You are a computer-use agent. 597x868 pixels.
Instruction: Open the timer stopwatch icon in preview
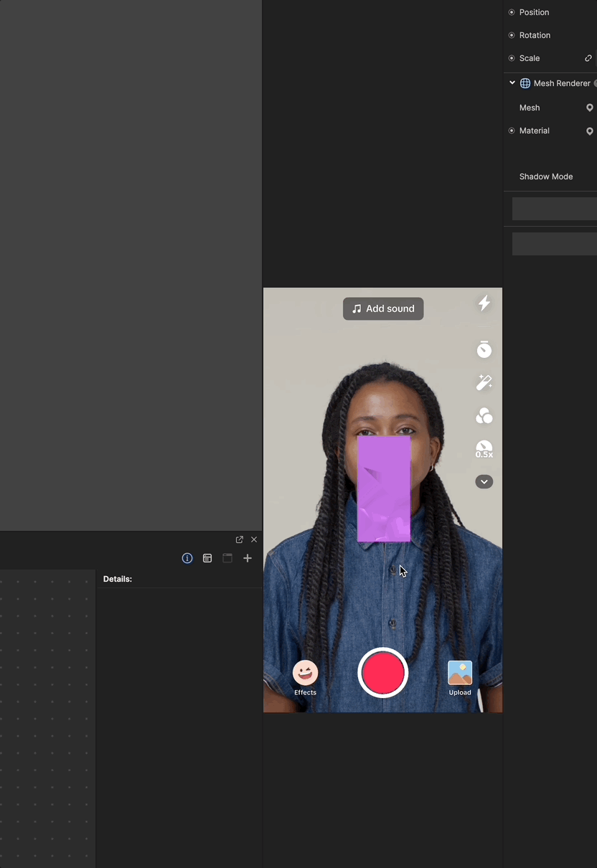point(484,349)
